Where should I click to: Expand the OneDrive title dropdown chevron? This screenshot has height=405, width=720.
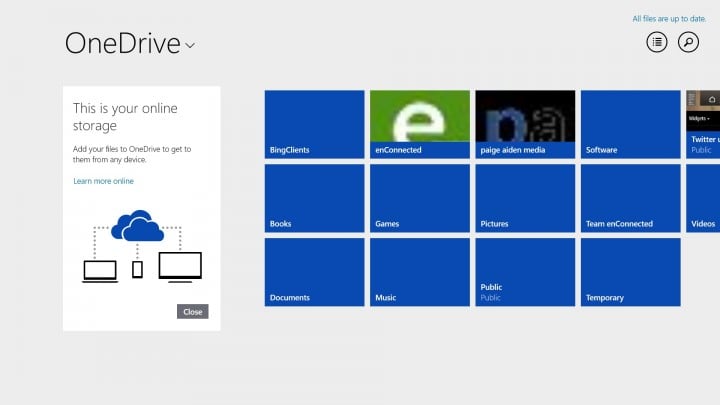(x=190, y=45)
